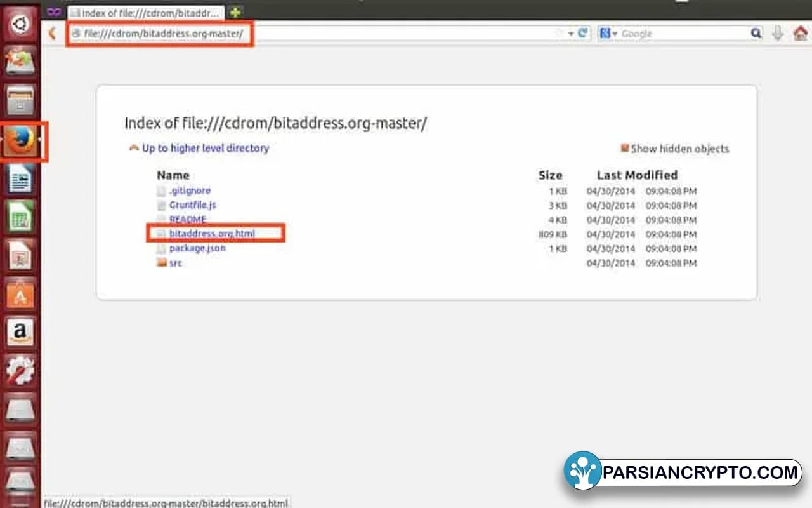Image resolution: width=812 pixels, height=508 pixels.
Task: Open the Amazon launcher icon
Action: coord(20,332)
